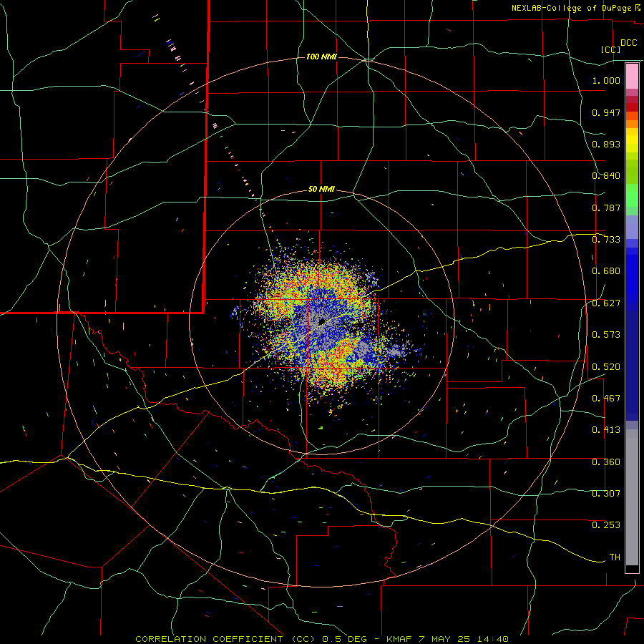
Task: Select the 1.000 scale value
Action: [606, 80]
